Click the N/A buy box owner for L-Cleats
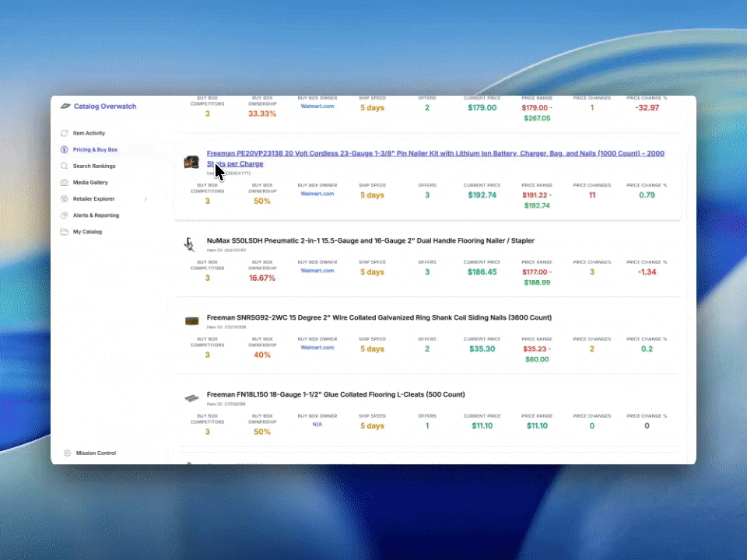Viewport: 747px width, 560px height. click(317, 425)
